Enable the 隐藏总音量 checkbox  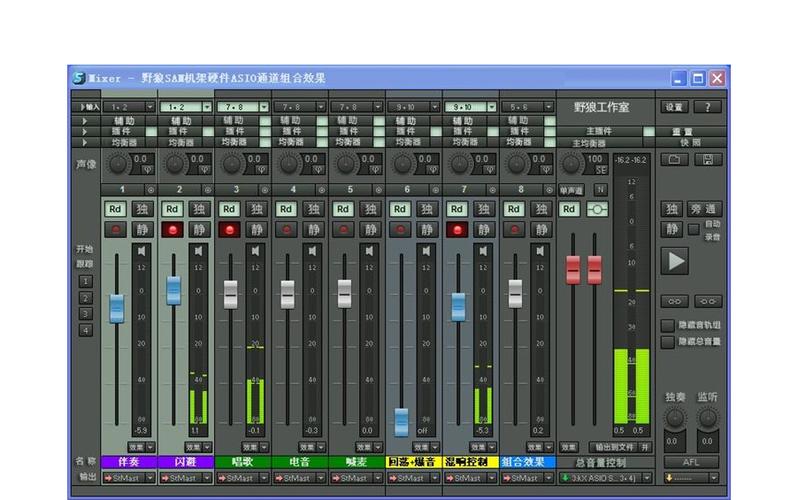pyautogui.click(x=667, y=342)
